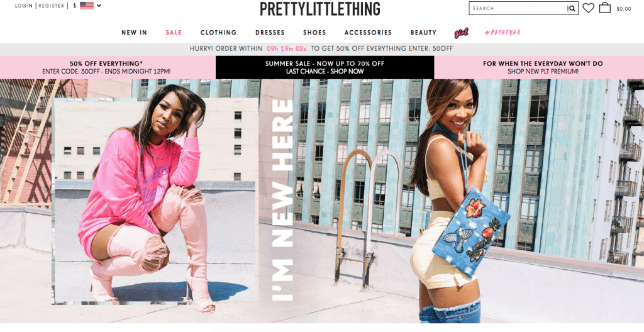Go to the SHOES menu
The width and height of the screenshot is (644, 332).
pyautogui.click(x=314, y=33)
